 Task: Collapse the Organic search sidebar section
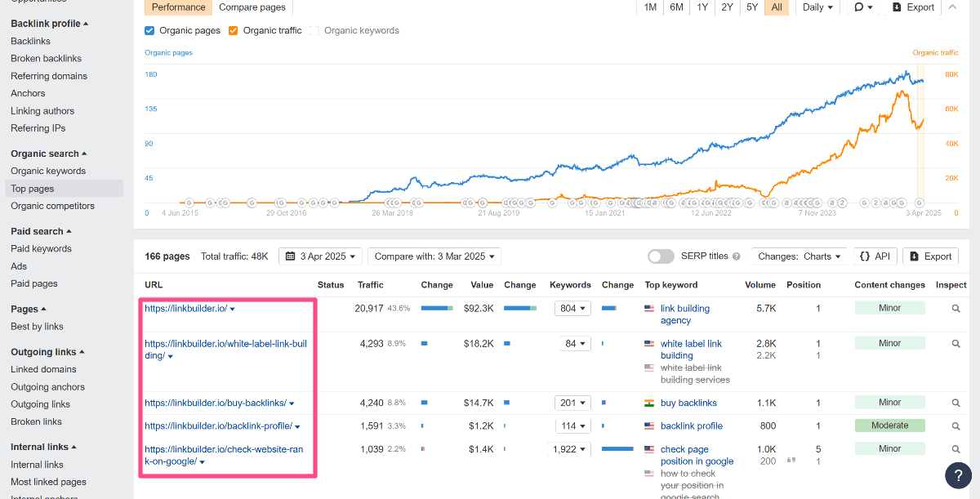48,154
